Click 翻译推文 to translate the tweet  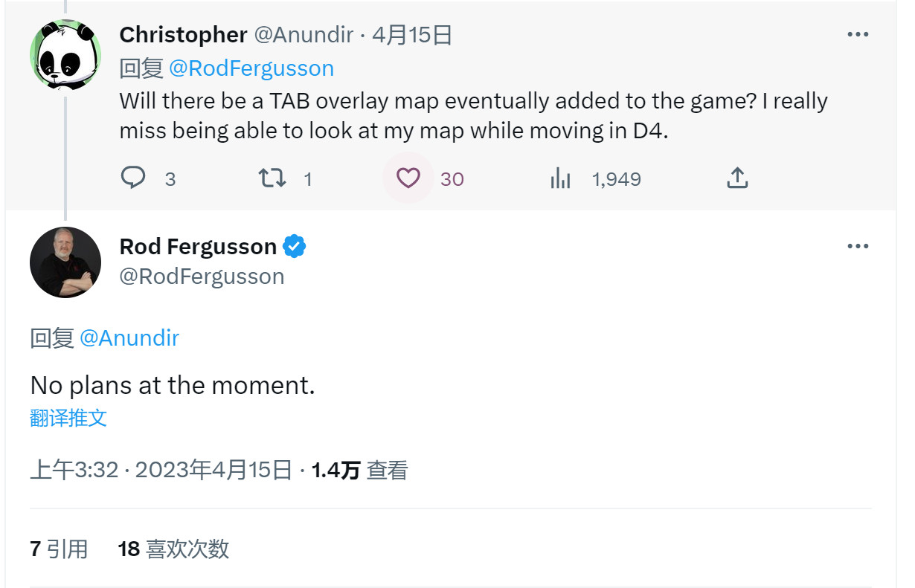pos(68,418)
